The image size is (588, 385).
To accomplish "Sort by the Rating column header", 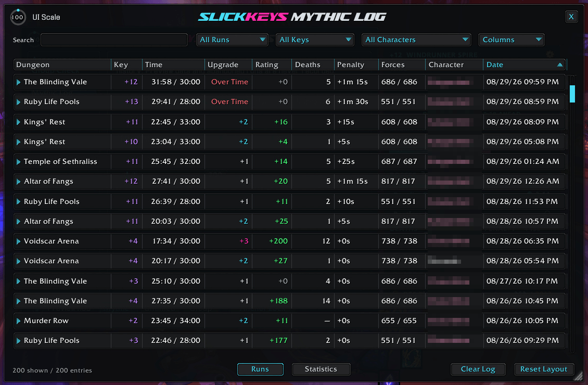I will [272, 65].
